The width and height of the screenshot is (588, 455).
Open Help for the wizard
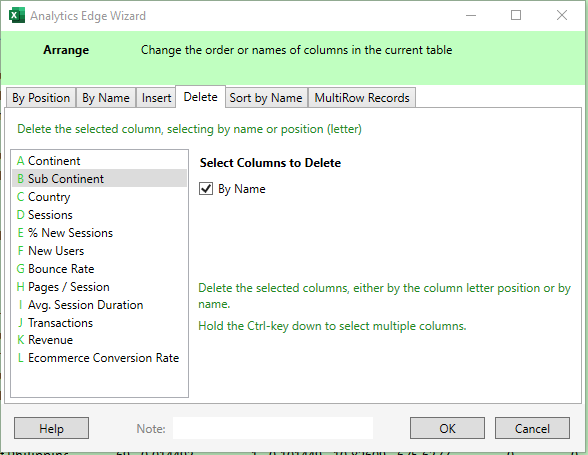[x=51, y=428]
